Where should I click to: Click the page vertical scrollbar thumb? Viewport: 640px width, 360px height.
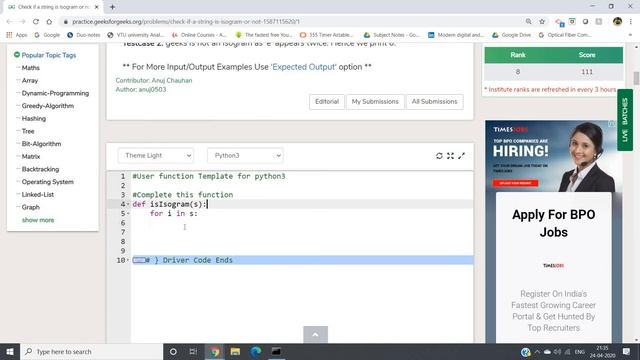(x=636, y=78)
